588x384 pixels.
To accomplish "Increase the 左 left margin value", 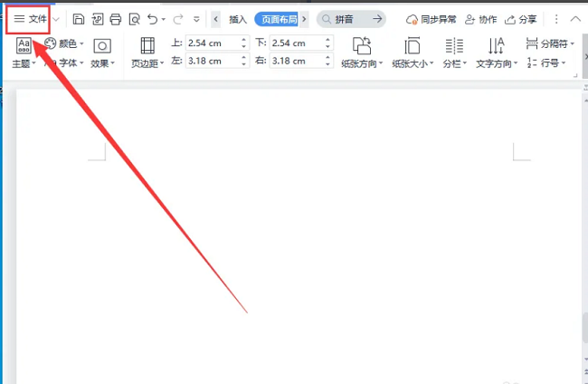I will [244, 57].
